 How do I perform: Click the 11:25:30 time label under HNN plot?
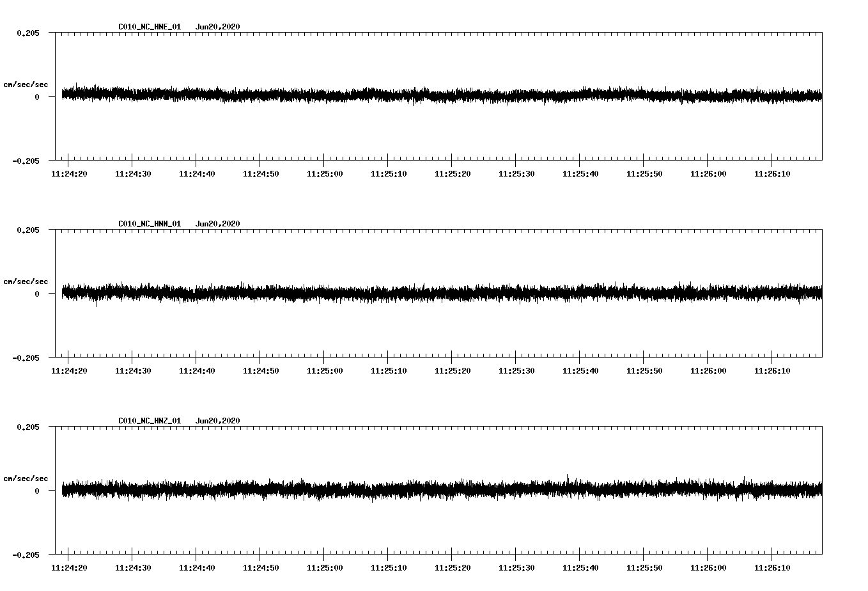pos(516,371)
